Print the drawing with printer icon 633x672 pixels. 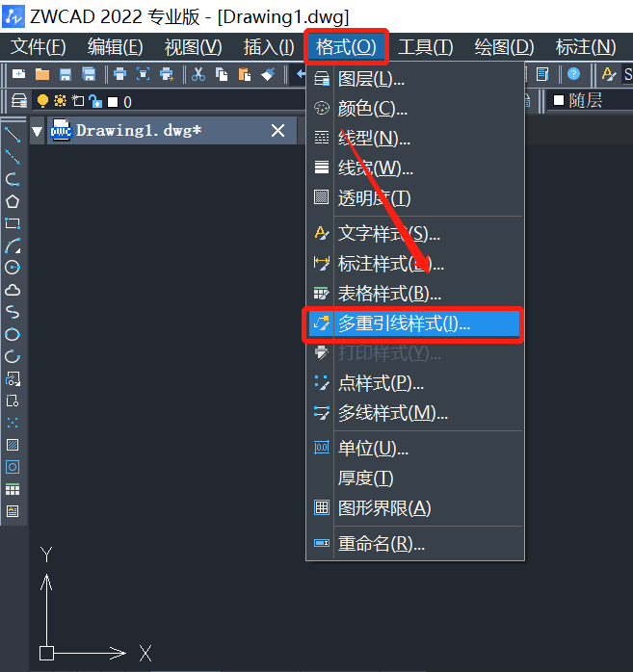point(119,74)
